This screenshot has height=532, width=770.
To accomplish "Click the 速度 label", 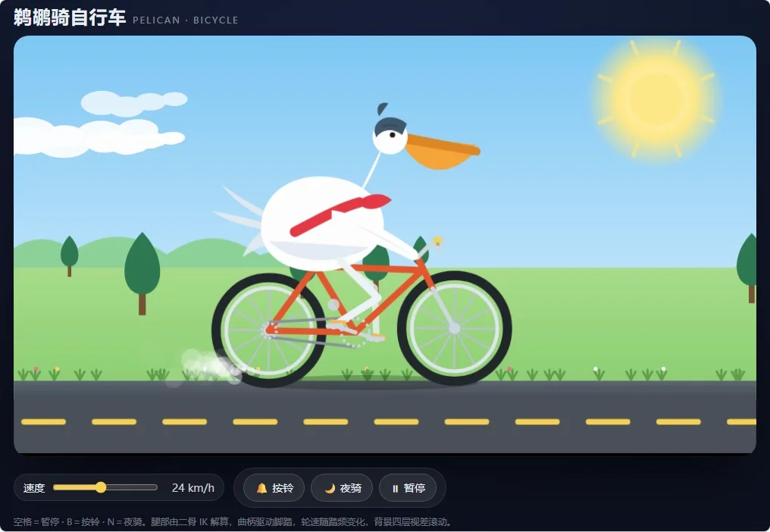I will (x=34, y=488).
